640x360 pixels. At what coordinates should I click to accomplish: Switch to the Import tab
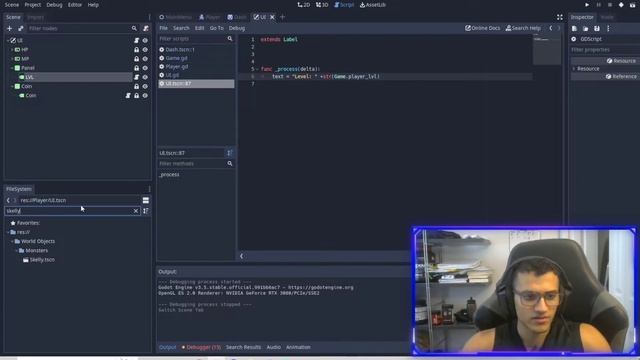(x=36, y=17)
